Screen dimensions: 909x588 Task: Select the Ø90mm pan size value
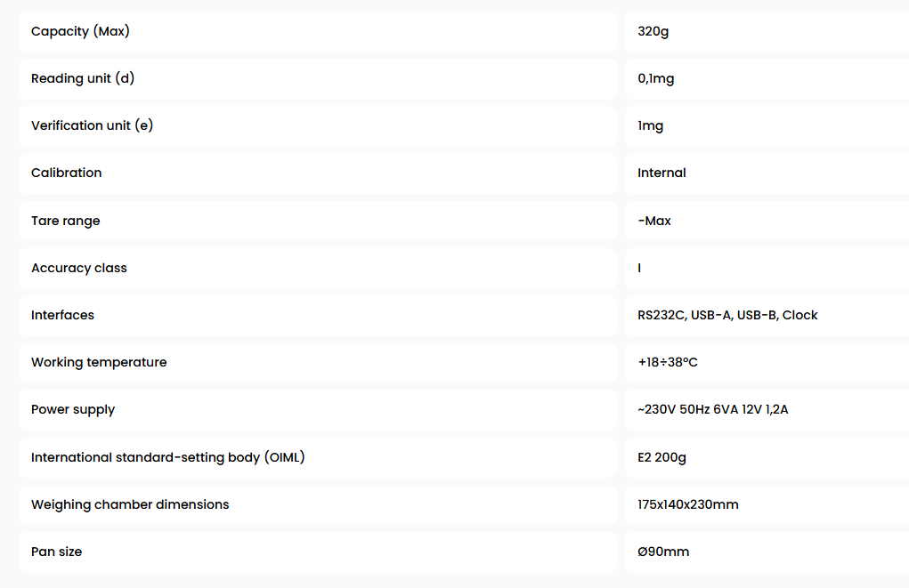point(663,552)
